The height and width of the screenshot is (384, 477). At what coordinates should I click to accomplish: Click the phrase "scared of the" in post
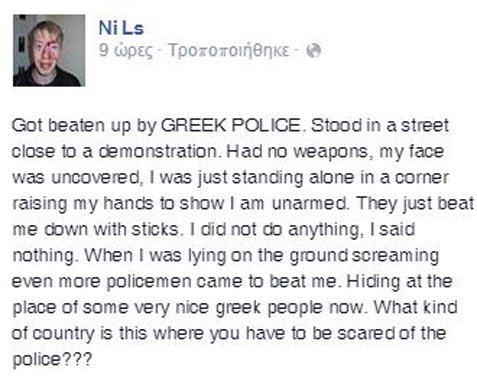click(391, 333)
